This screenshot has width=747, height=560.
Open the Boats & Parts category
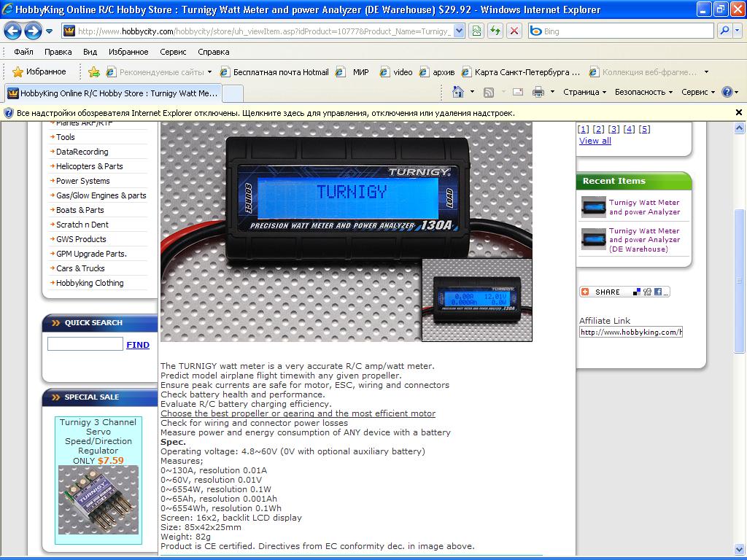(x=80, y=210)
